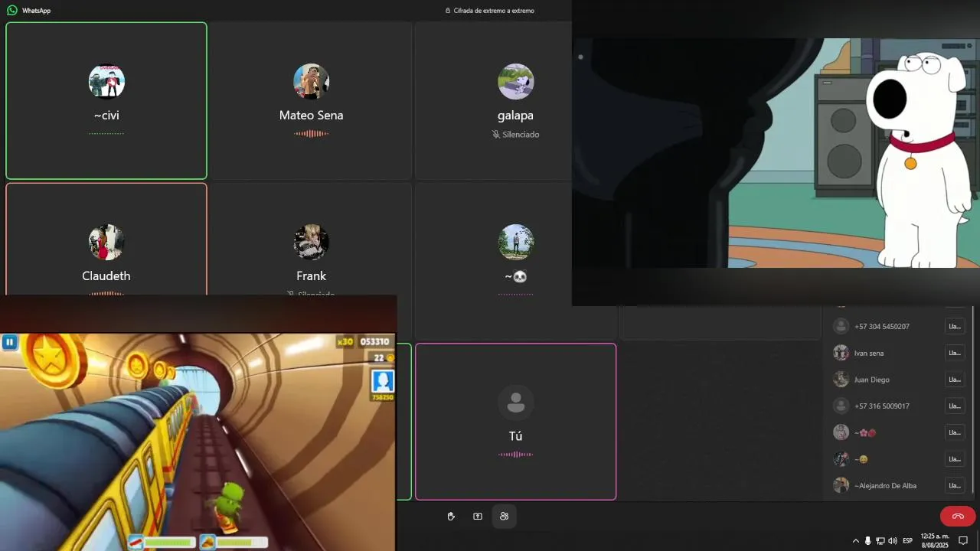Click the end-to-end encryption lock icon
Image resolution: width=980 pixels, height=551 pixels.
point(448,11)
